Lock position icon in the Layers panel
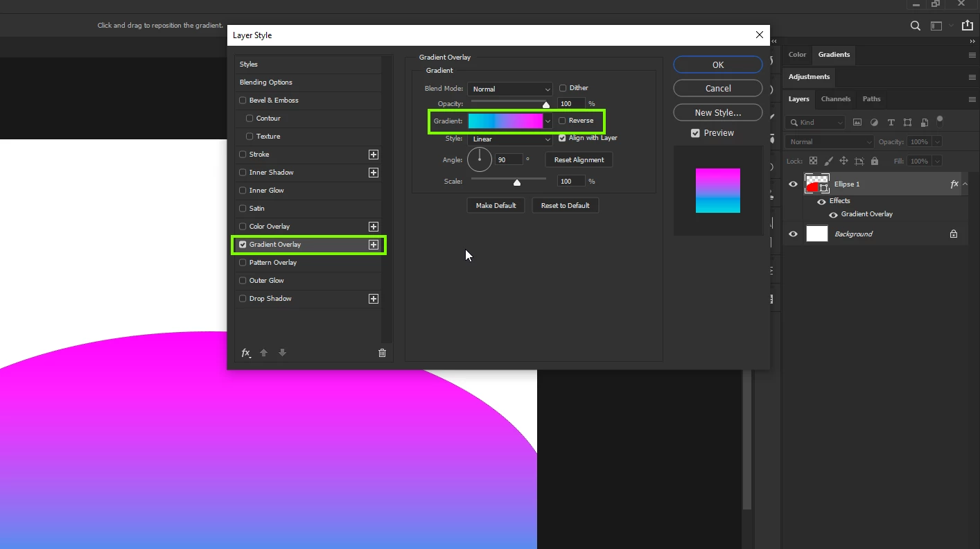This screenshot has width=980, height=549. [843, 161]
